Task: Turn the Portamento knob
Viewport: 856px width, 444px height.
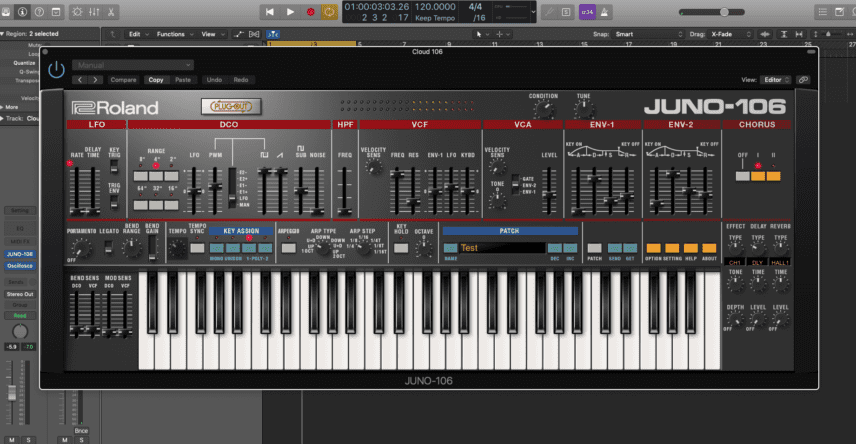Action: (81, 249)
